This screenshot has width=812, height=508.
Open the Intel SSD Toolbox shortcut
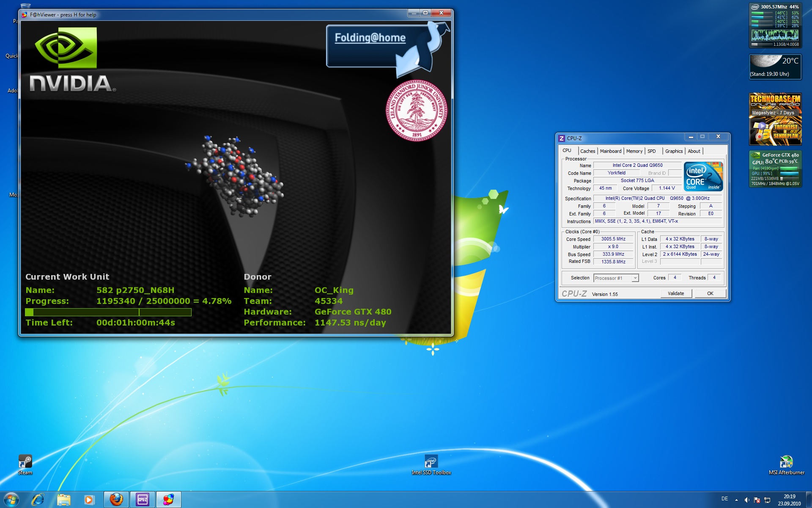(x=431, y=464)
